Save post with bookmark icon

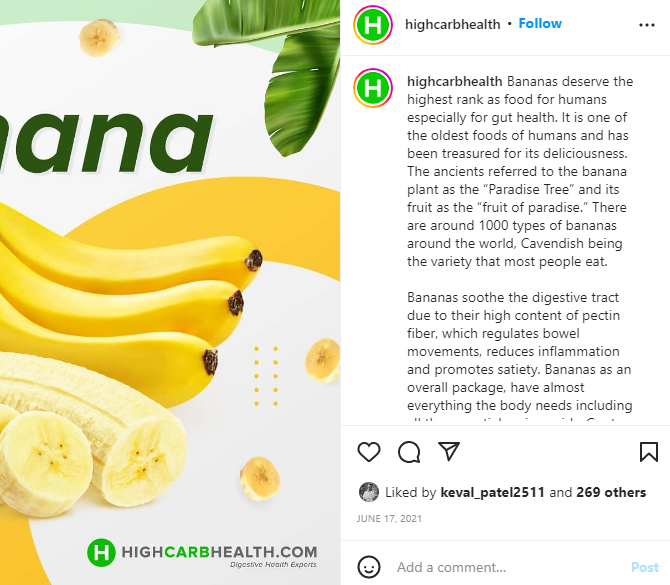coord(649,452)
